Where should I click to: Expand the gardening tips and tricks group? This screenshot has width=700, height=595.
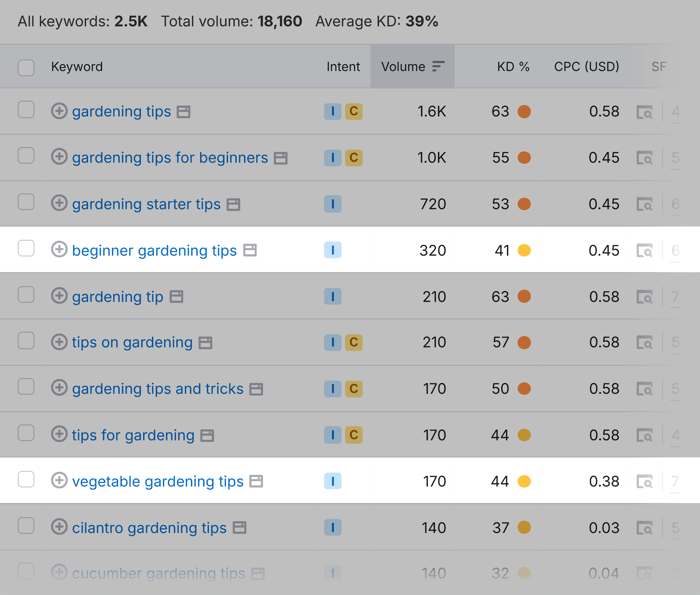60,389
